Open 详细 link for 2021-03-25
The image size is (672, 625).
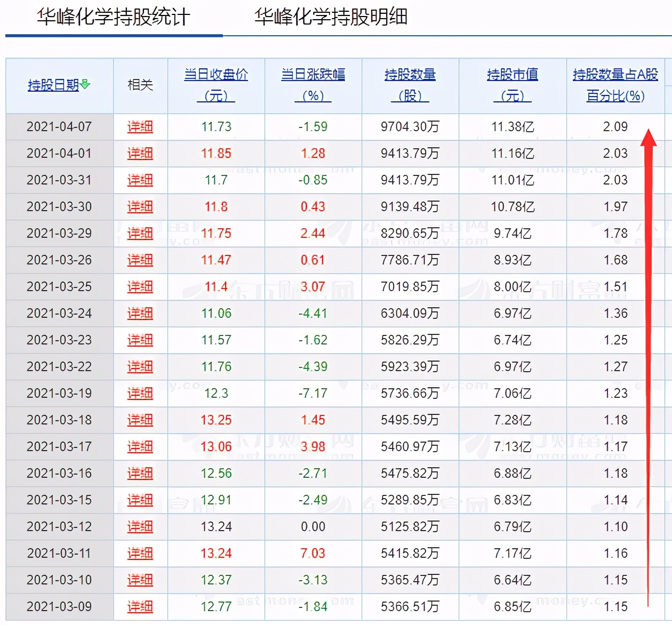(x=140, y=287)
